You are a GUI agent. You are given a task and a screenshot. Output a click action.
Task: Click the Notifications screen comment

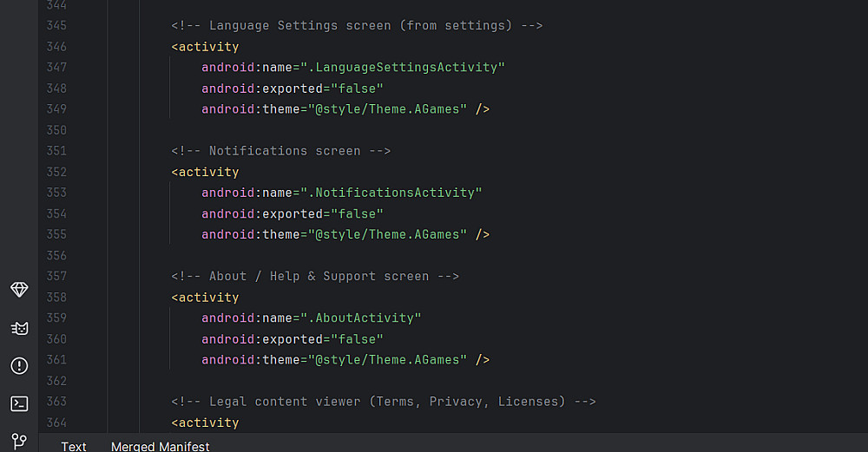(x=281, y=151)
